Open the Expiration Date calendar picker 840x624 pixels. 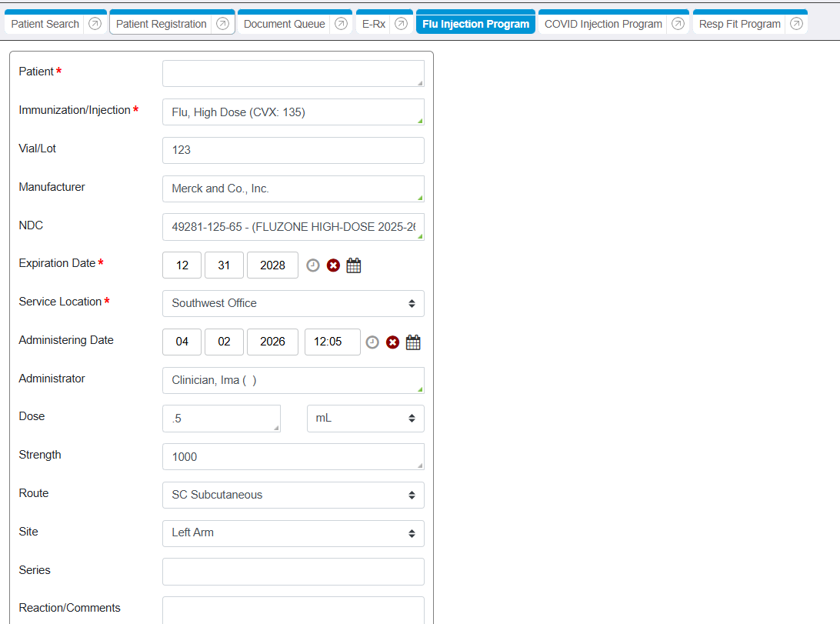tap(354, 265)
